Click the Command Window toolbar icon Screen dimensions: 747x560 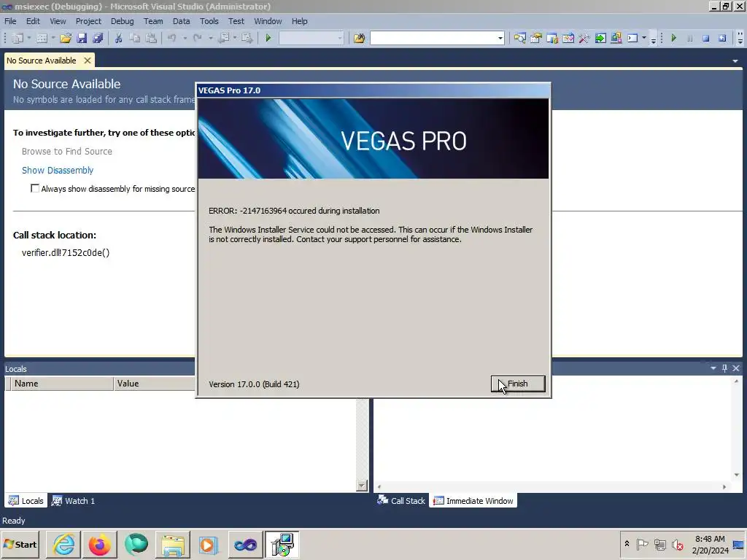(632, 38)
